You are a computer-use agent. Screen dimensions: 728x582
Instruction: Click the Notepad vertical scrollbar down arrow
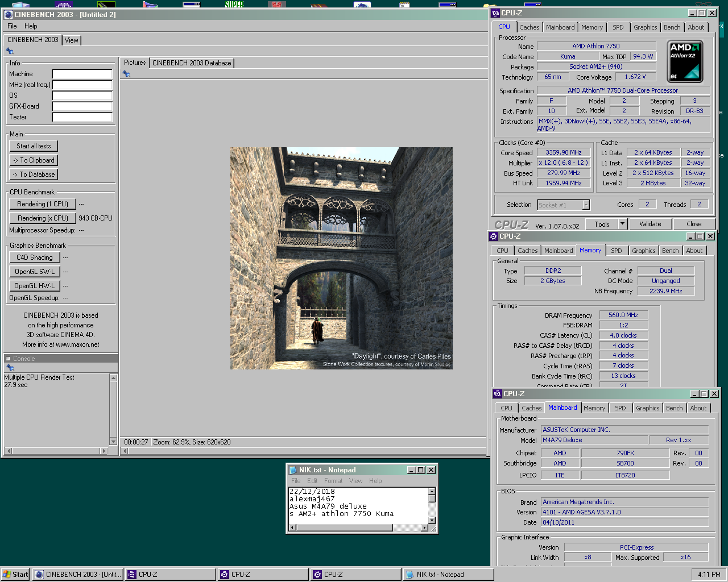coord(432,520)
